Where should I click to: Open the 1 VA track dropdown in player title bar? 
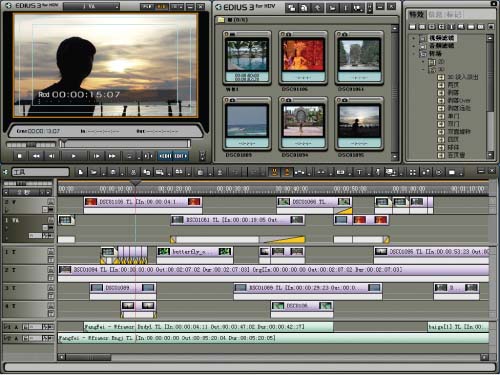coord(91,6)
